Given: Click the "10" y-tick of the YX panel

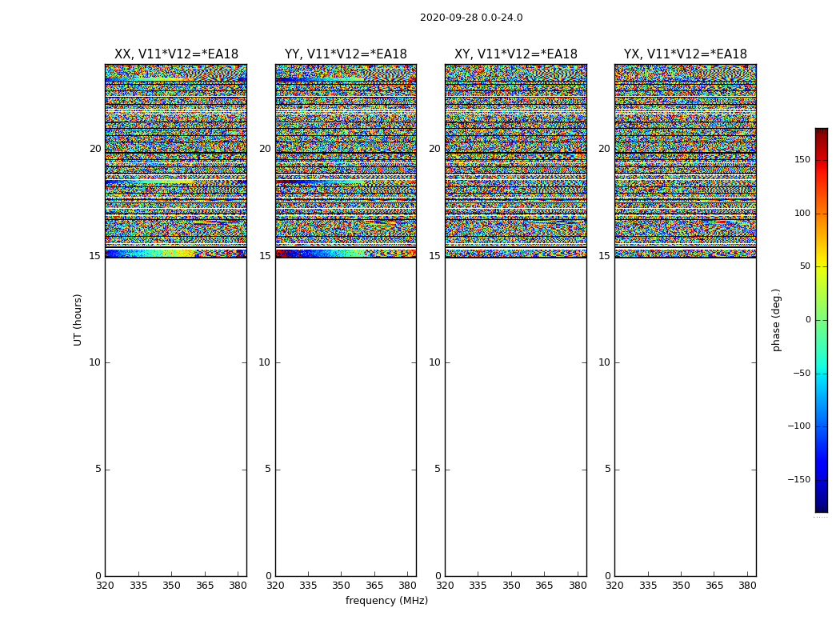Looking at the screenshot, I should (x=604, y=362).
